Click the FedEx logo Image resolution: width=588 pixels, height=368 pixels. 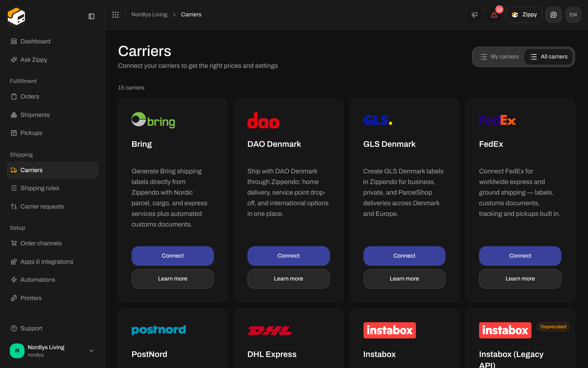[497, 120]
